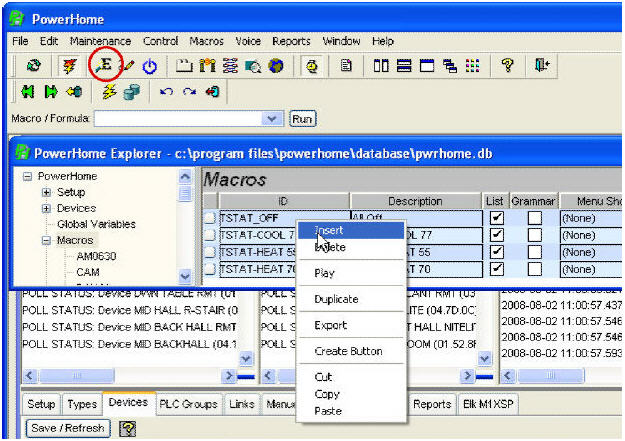The image size is (625, 441).
Task: Click the pencil edit toolbar icon
Action: (128, 65)
